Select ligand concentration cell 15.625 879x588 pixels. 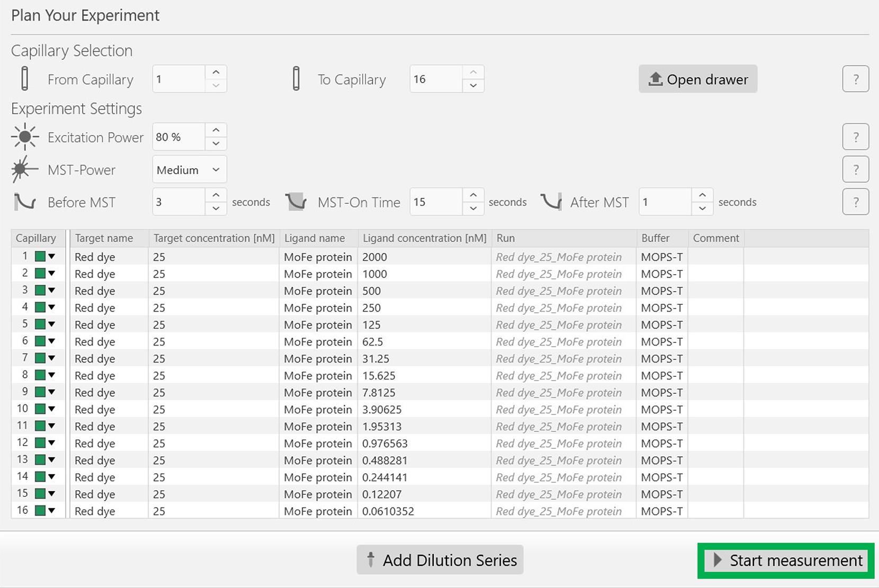(425, 375)
